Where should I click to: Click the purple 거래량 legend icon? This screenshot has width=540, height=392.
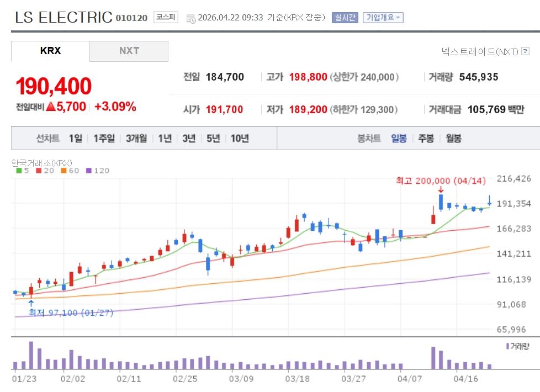tap(507, 346)
